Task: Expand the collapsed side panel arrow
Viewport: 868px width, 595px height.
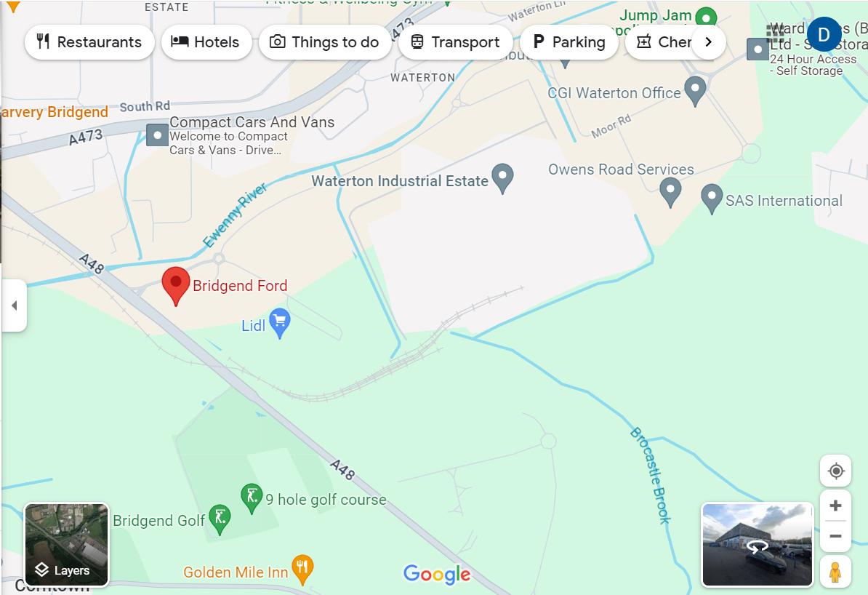Action: tap(15, 306)
